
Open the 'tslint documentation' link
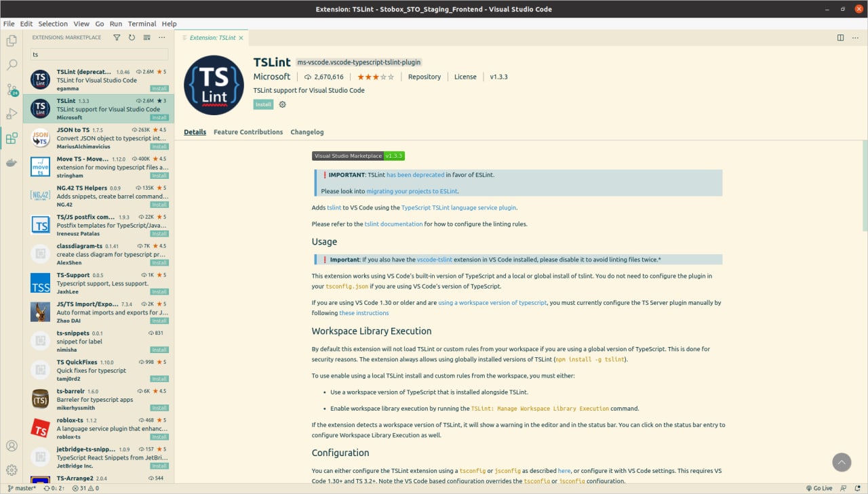(x=393, y=224)
